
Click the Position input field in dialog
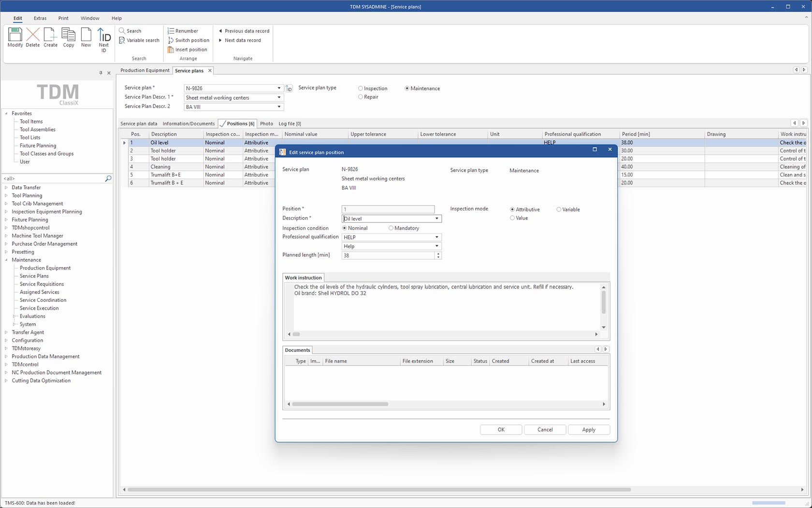pyautogui.click(x=388, y=209)
